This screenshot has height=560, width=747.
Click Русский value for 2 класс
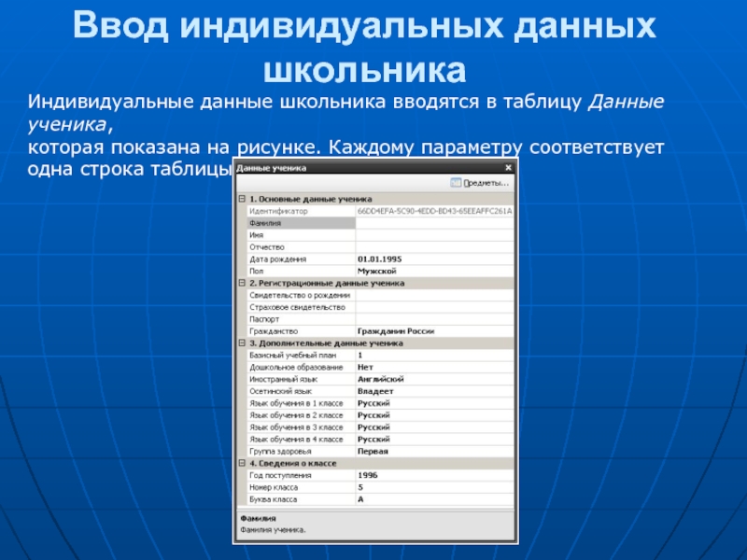click(x=373, y=415)
